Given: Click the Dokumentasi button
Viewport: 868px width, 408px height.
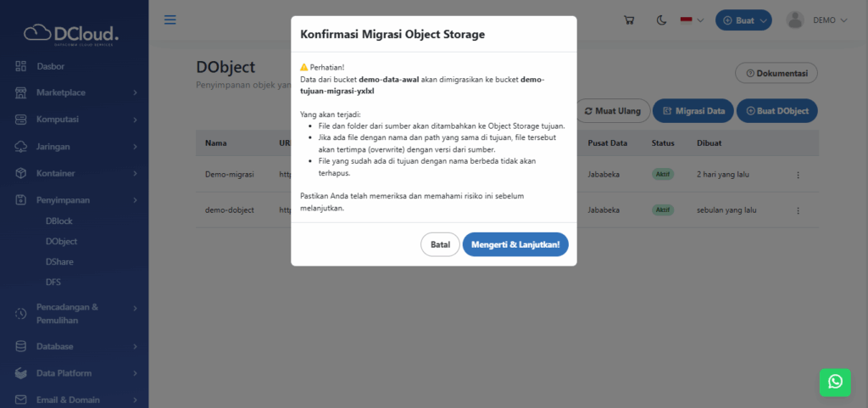Looking at the screenshot, I should (776, 73).
